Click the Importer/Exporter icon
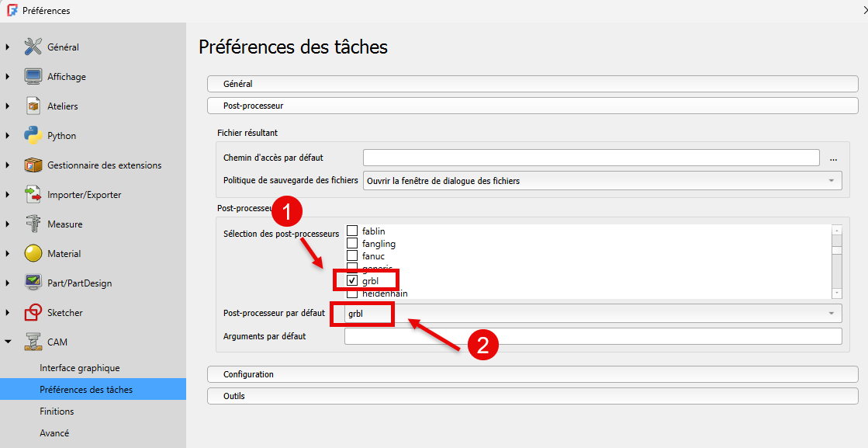 [33, 194]
